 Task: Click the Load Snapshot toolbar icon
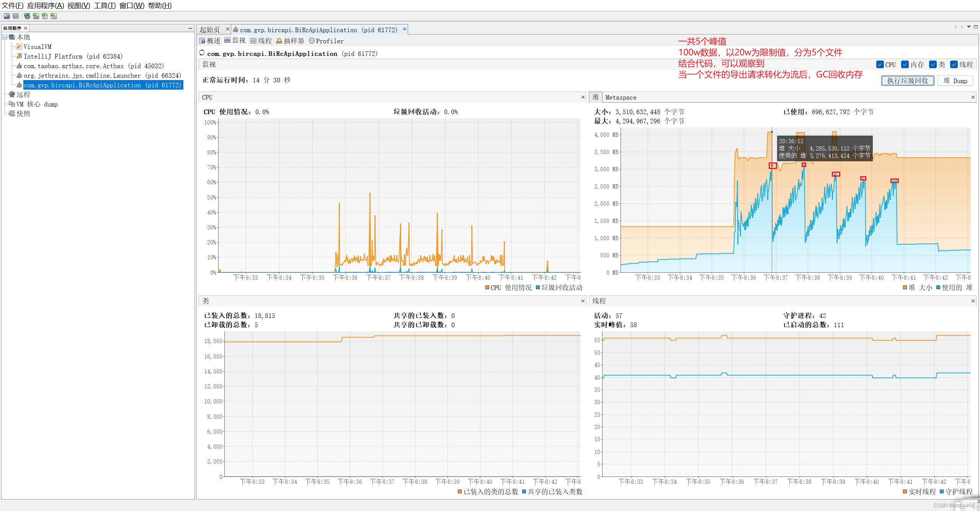click(x=7, y=16)
